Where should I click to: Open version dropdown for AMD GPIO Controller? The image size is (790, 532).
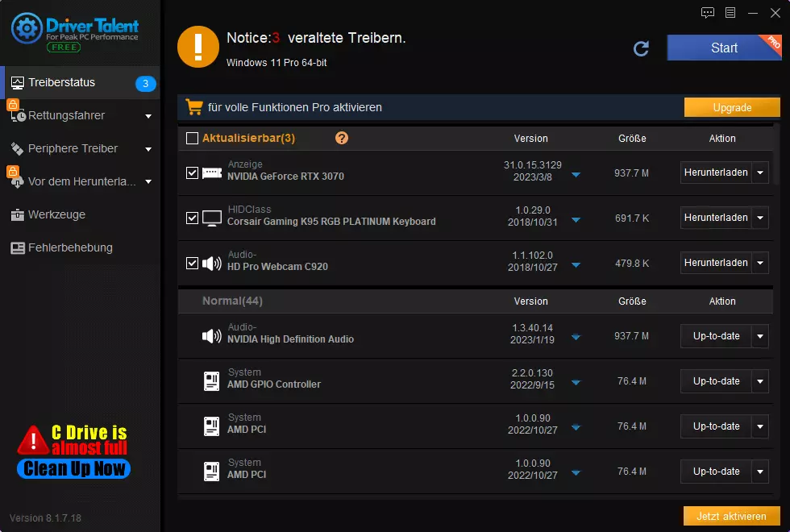pyautogui.click(x=576, y=382)
